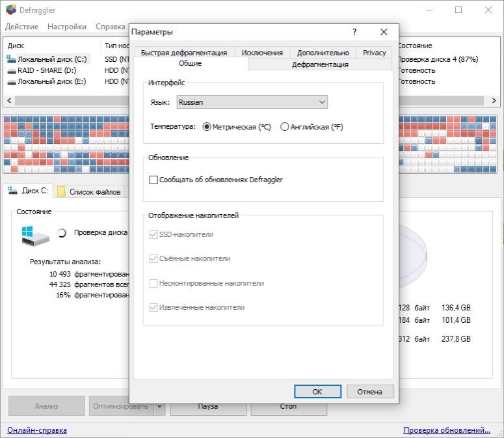
Task: Click the Анализ button
Action: coord(47,406)
